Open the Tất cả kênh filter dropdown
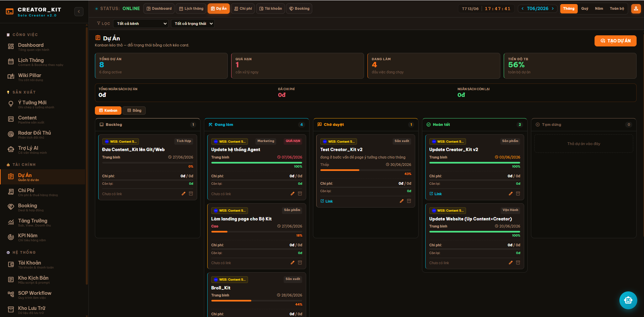644x317 pixels. click(141, 24)
